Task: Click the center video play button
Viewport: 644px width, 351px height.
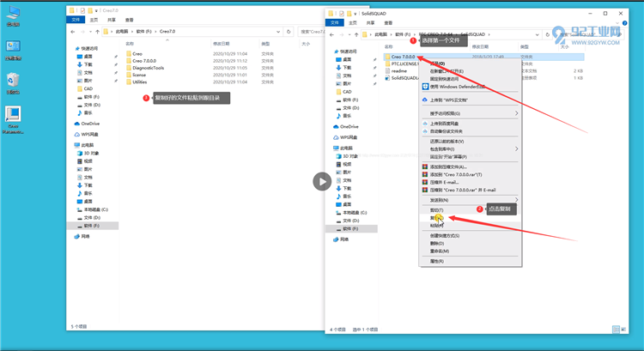Action: [x=322, y=181]
